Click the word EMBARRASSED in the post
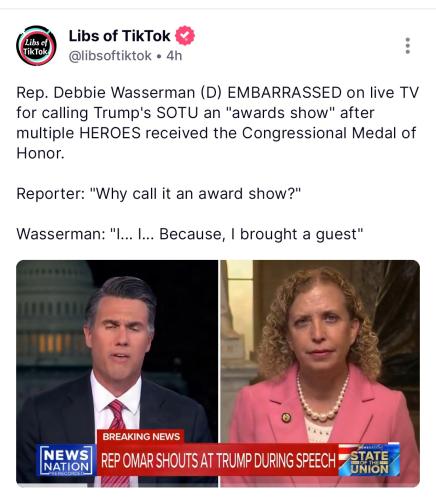 coord(284,93)
